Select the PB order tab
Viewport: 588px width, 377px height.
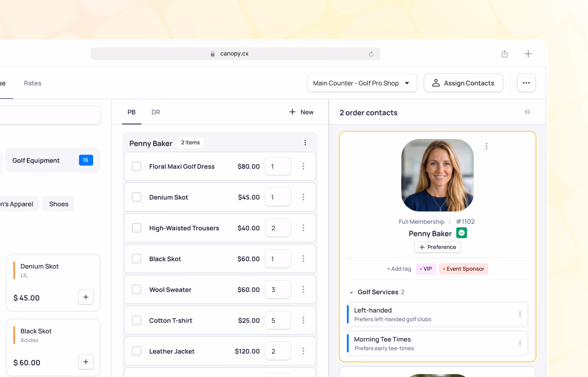click(x=131, y=112)
